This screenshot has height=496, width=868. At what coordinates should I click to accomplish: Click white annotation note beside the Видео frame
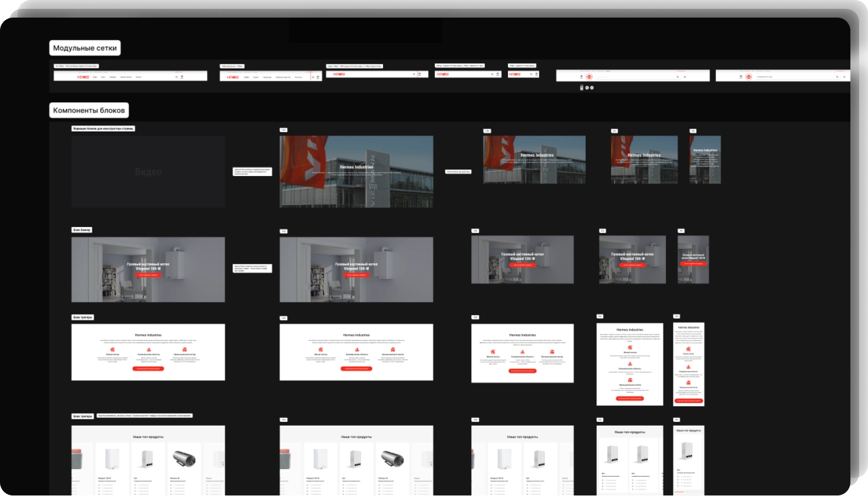(253, 172)
